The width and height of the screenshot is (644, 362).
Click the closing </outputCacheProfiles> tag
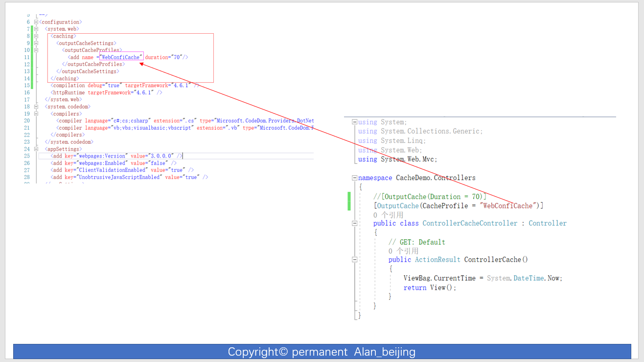click(x=93, y=64)
